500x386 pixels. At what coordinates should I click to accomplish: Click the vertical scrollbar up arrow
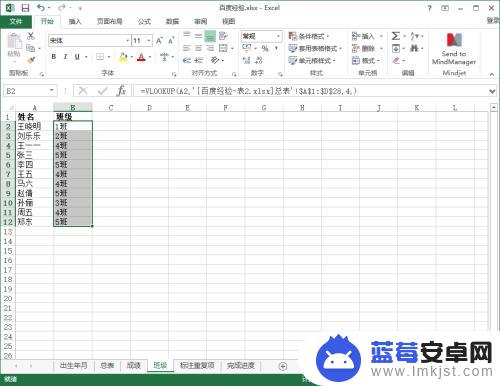(x=494, y=107)
